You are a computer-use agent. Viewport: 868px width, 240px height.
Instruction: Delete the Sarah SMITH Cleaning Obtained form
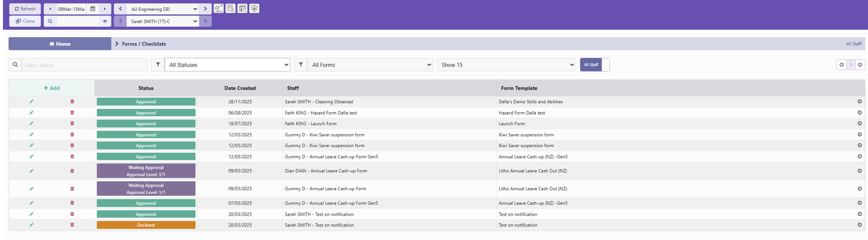point(72,101)
